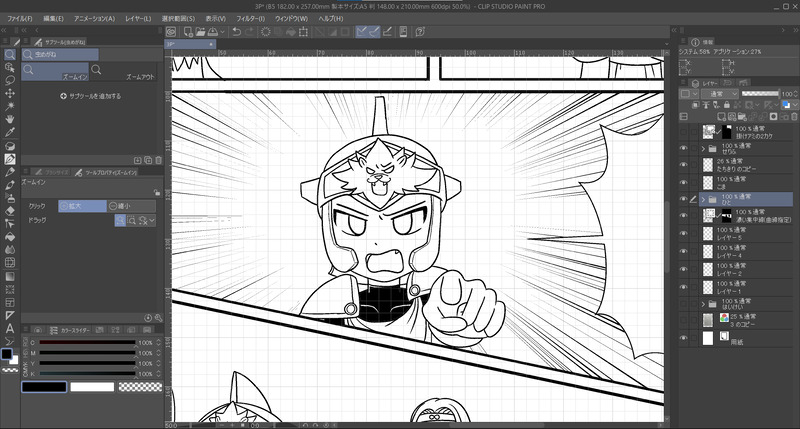Open the フィルター(I) menu
This screenshot has width=800, height=429.
tap(251, 18)
